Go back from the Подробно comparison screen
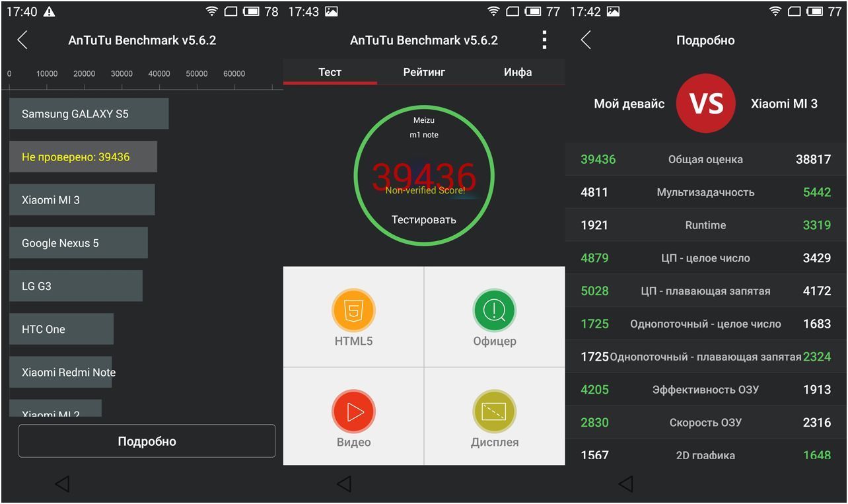 (586, 40)
